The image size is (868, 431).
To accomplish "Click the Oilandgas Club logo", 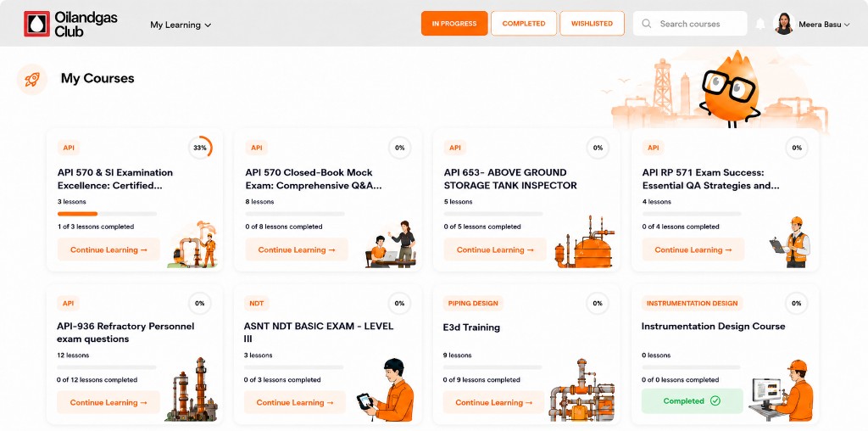I will pyautogui.click(x=70, y=24).
